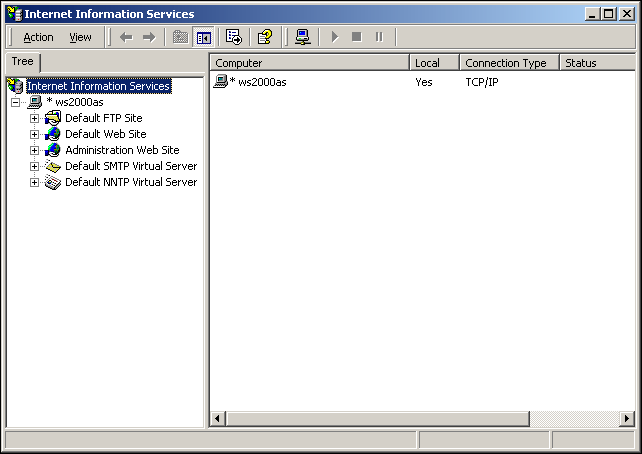The image size is (642, 454).
Task: Select Default Web Site label
Action: [106, 134]
